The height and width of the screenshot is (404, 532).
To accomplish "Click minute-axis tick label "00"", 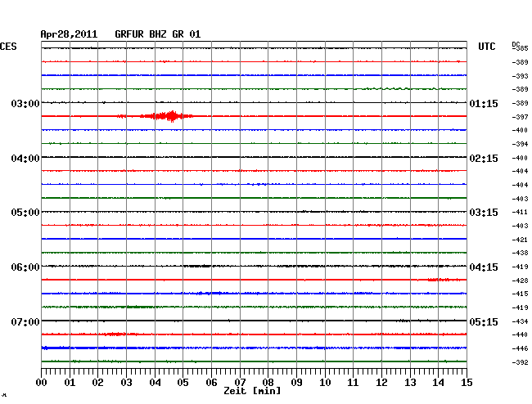I will pos(42,383).
